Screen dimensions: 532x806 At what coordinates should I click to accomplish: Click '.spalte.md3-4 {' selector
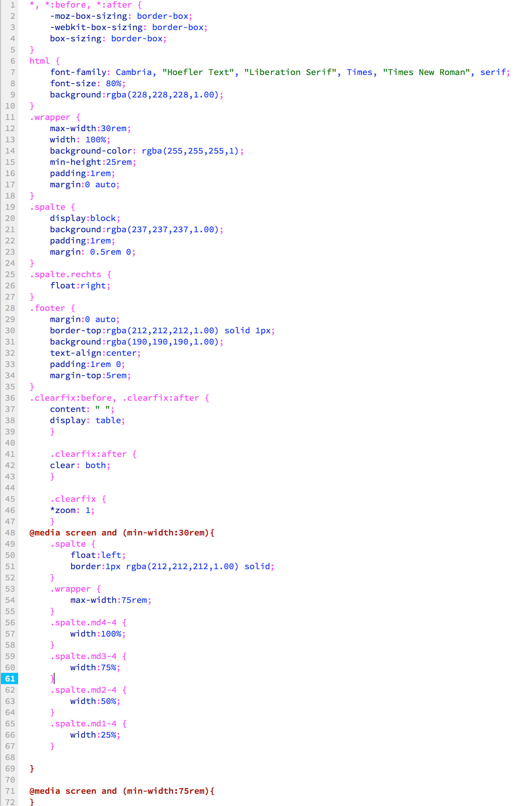[x=89, y=656]
